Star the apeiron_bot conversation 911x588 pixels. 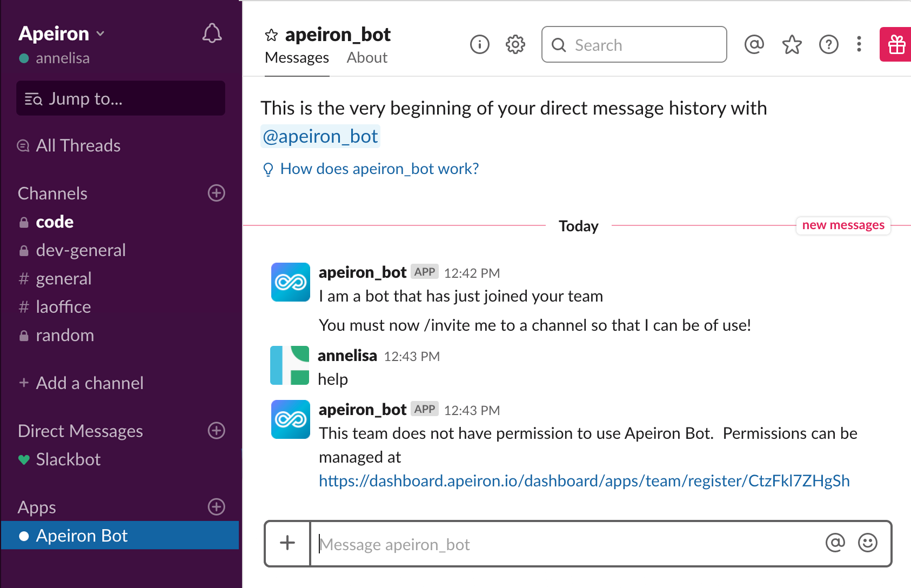(271, 36)
